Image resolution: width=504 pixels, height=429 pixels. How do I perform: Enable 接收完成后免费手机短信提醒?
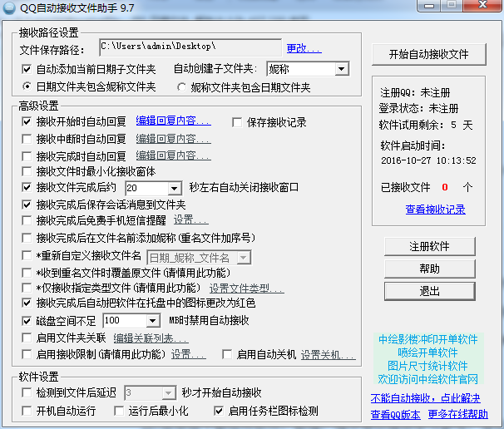[27, 221]
